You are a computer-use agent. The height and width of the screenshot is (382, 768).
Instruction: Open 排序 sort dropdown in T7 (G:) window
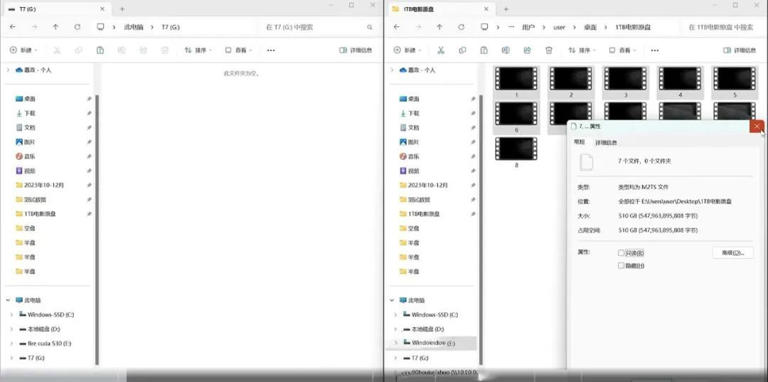click(x=198, y=50)
